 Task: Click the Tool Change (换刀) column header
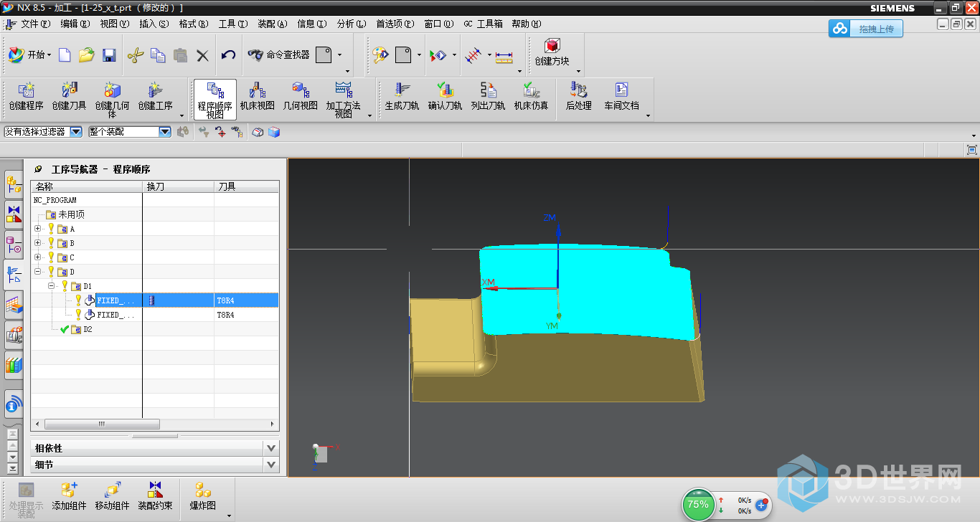(178, 186)
